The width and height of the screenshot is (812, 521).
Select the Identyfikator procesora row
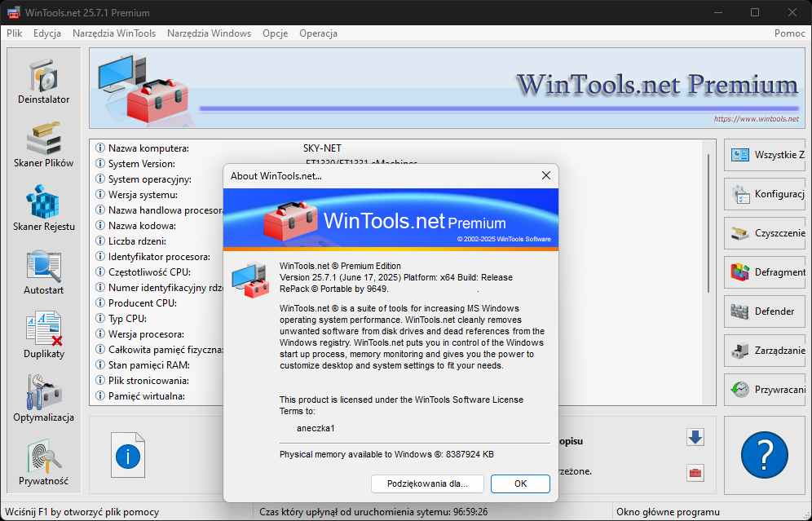(158, 256)
